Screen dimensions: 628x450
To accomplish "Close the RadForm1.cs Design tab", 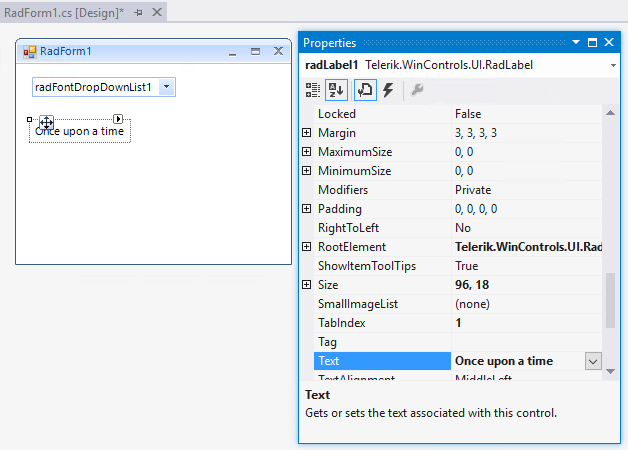I will pyautogui.click(x=157, y=12).
